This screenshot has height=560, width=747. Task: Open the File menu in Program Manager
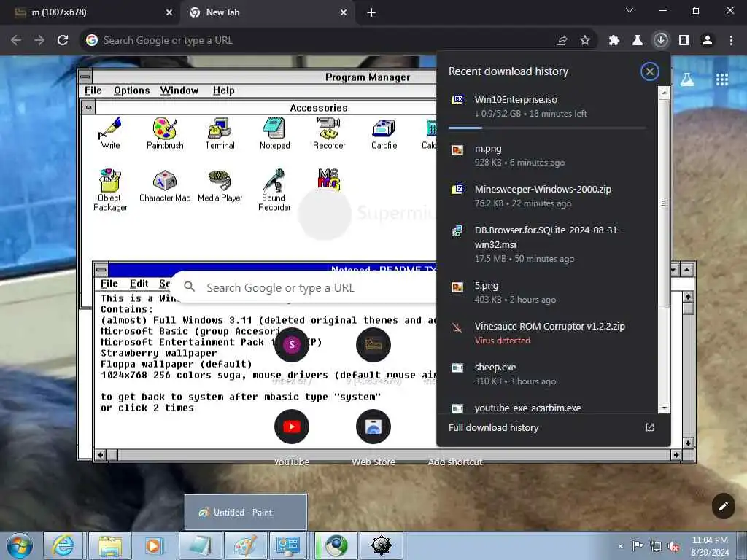point(93,90)
